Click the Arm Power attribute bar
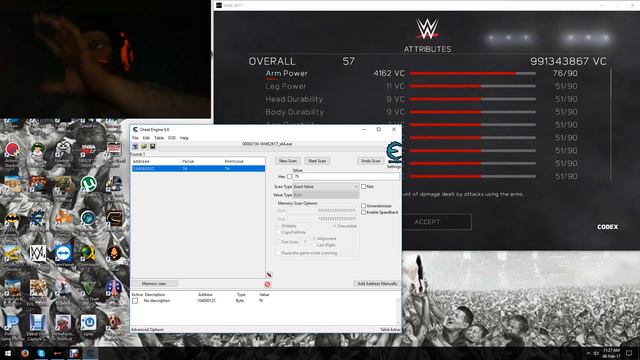640x360 pixels. tap(473, 73)
